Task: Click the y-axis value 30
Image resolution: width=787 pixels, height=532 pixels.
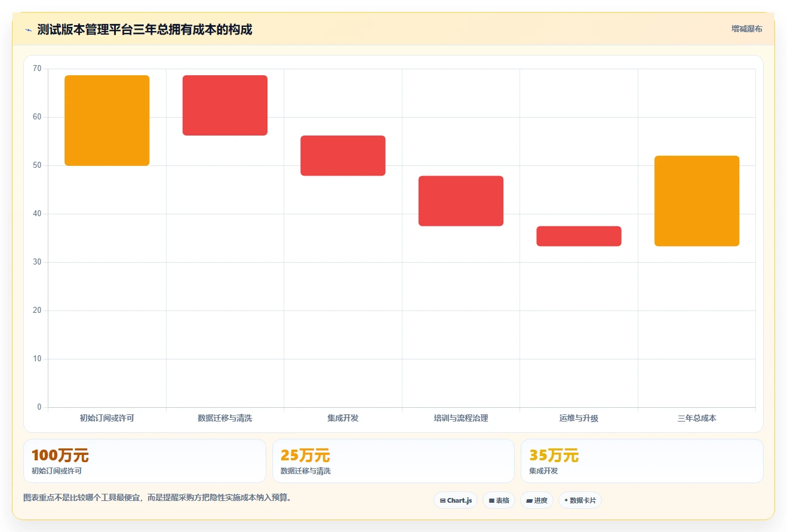Action: tap(37, 262)
